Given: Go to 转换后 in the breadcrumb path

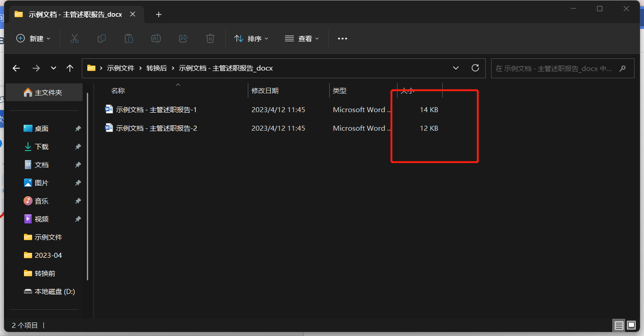Looking at the screenshot, I should (157, 68).
